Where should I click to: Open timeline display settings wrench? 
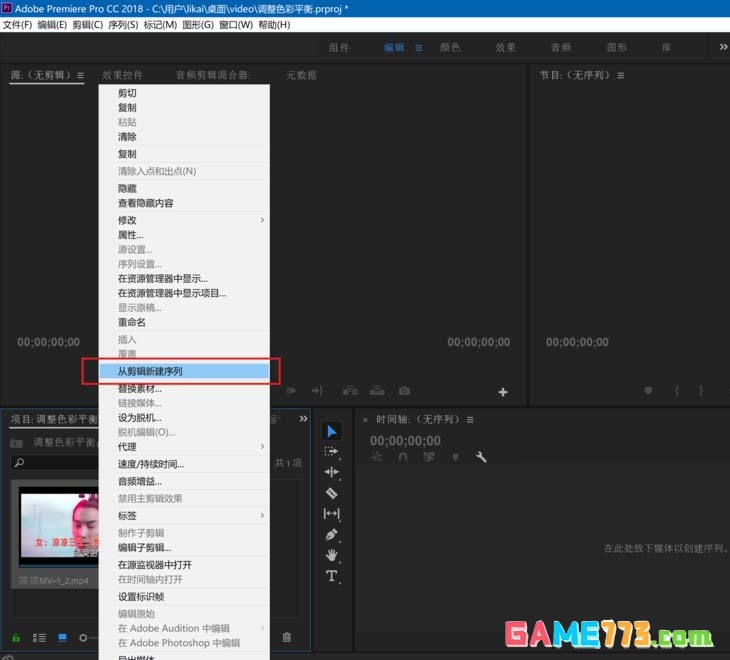(481, 457)
